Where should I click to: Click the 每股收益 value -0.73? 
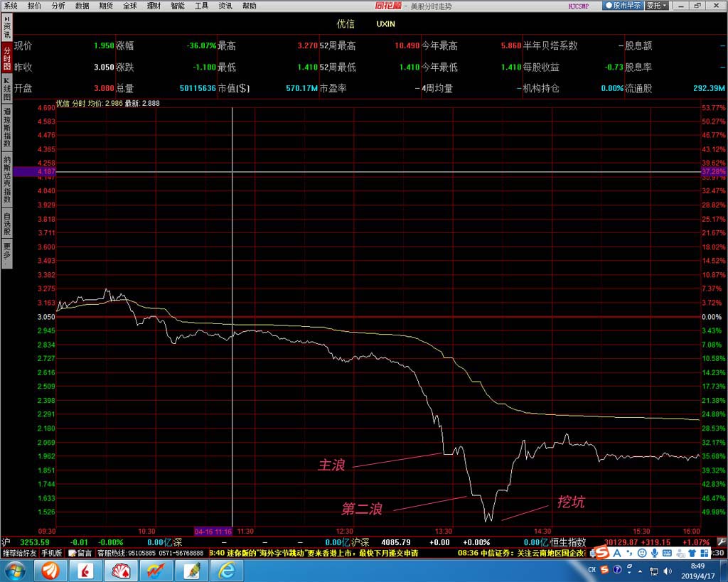(614, 67)
